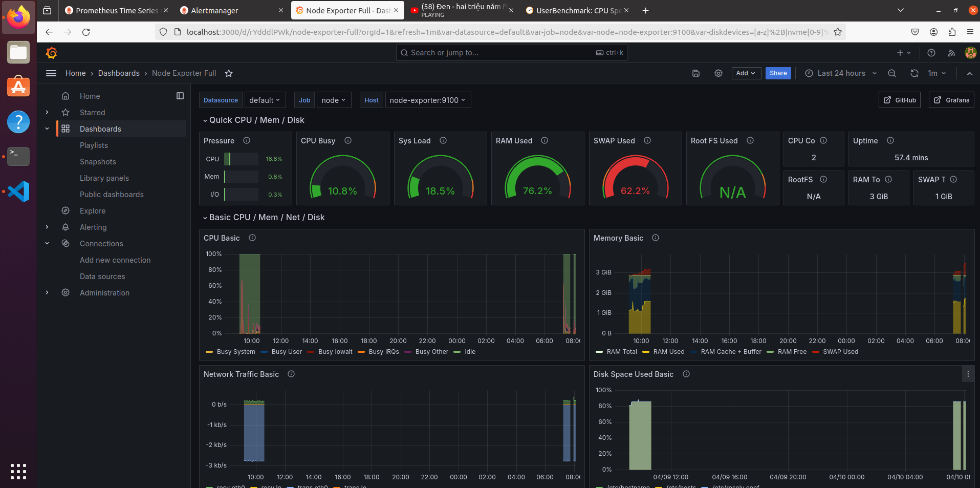This screenshot has width=980, height=488.
Task: Click the Share button
Action: (778, 73)
